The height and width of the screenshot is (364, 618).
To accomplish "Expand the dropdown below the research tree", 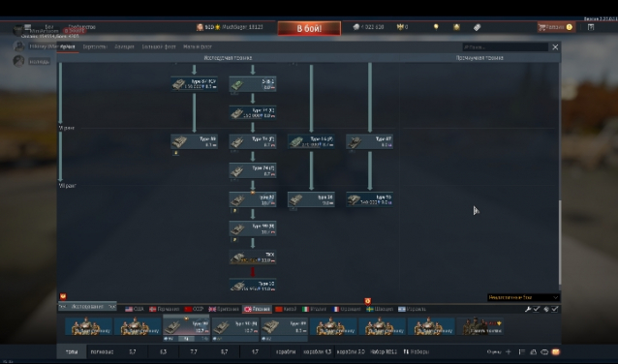I will [x=523, y=297].
